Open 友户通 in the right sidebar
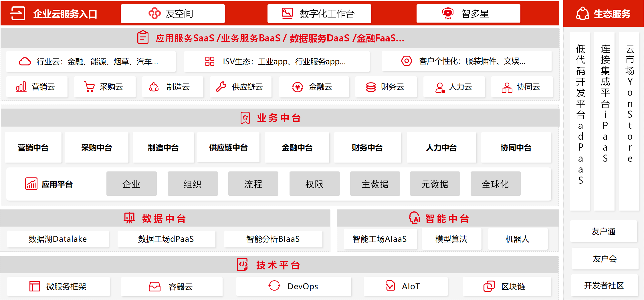 point(603,231)
